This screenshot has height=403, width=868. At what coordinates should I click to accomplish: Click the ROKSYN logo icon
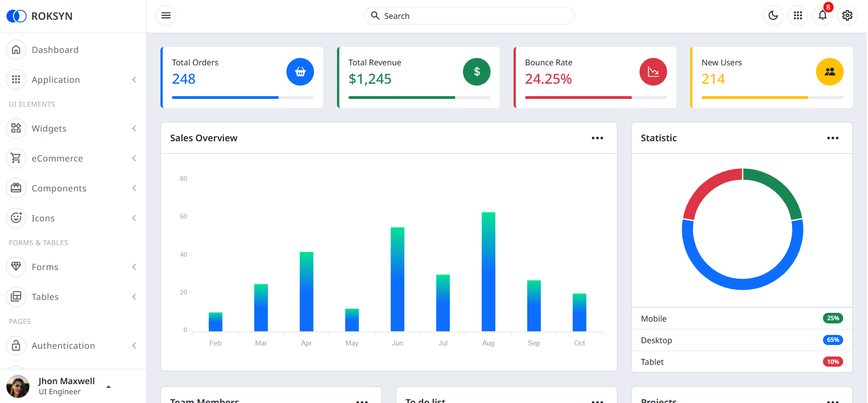point(17,16)
